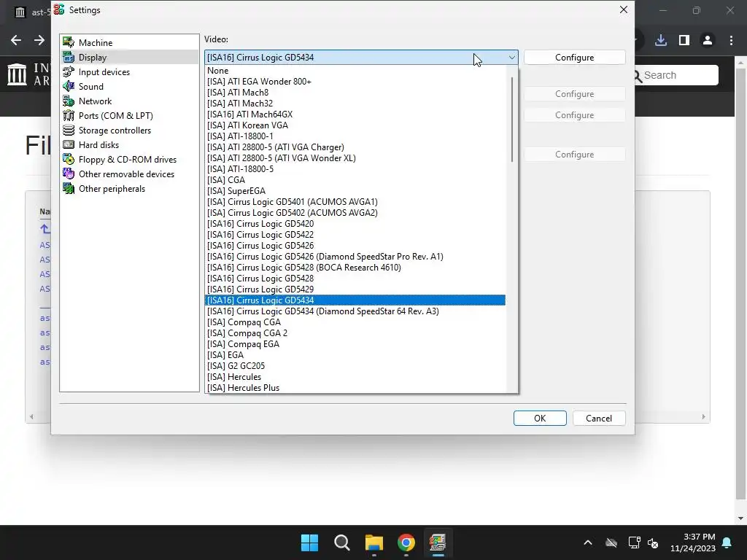Viewport: 747px width, 560px height.
Task: Confirm settings with OK
Action: (540, 418)
